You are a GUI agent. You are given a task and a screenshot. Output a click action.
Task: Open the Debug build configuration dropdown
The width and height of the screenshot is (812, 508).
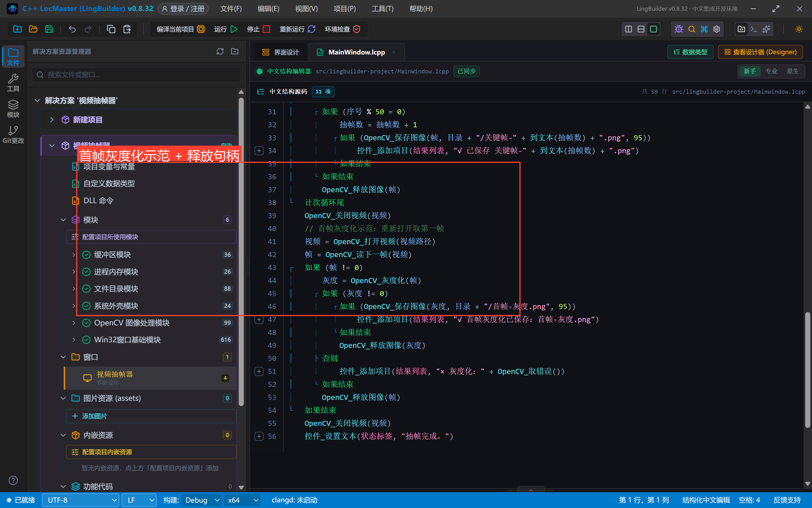202,500
